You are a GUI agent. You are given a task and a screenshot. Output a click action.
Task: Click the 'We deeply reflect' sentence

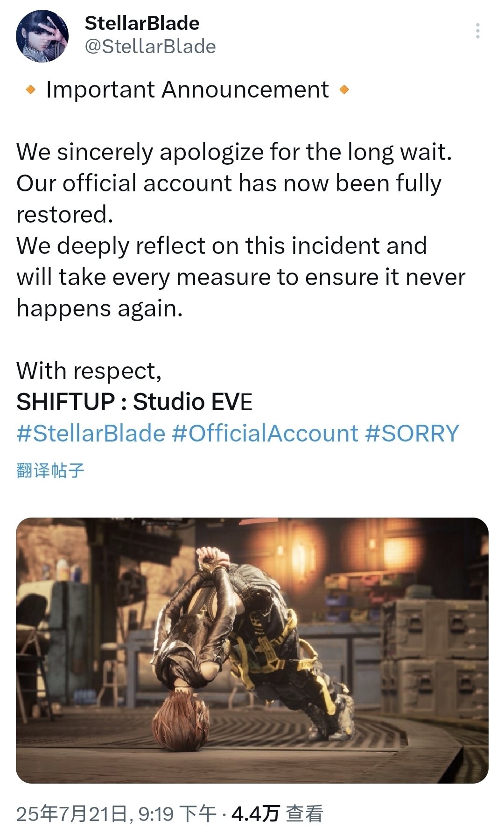click(x=241, y=277)
